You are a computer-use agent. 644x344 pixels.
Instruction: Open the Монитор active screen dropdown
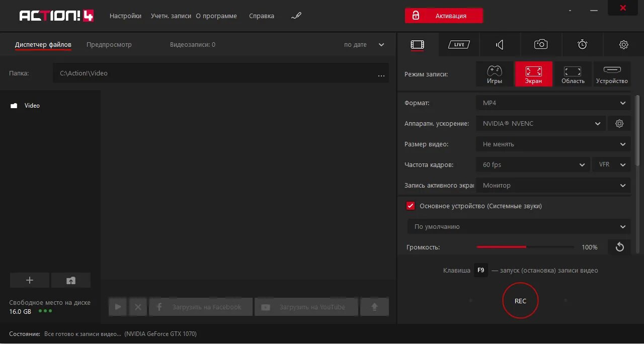[553, 185]
